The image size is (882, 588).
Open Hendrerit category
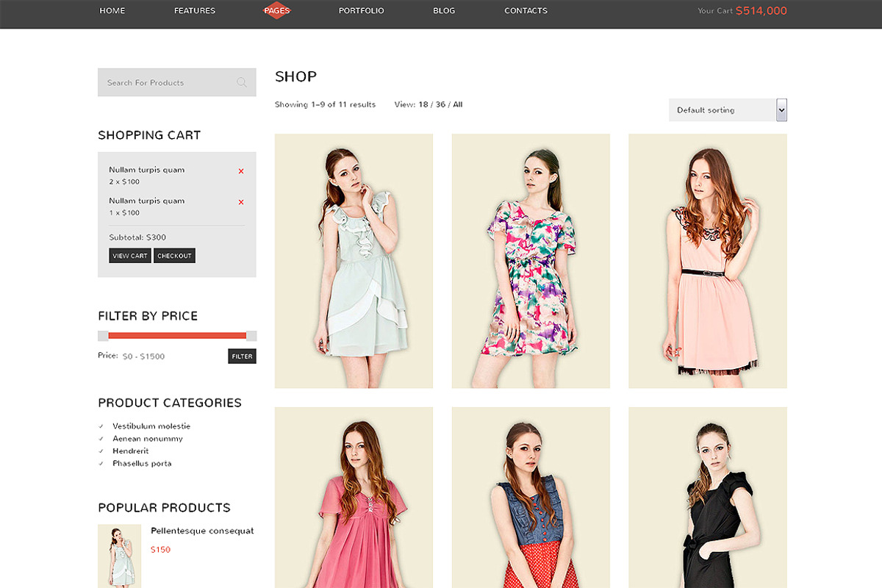[x=131, y=451]
